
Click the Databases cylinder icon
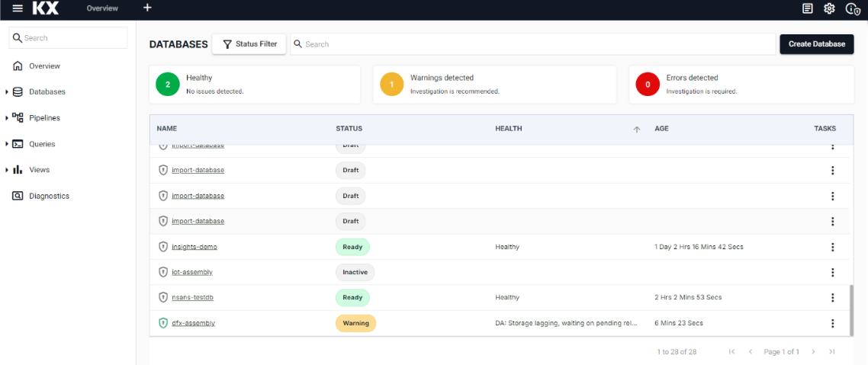click(x=17, y=91)
